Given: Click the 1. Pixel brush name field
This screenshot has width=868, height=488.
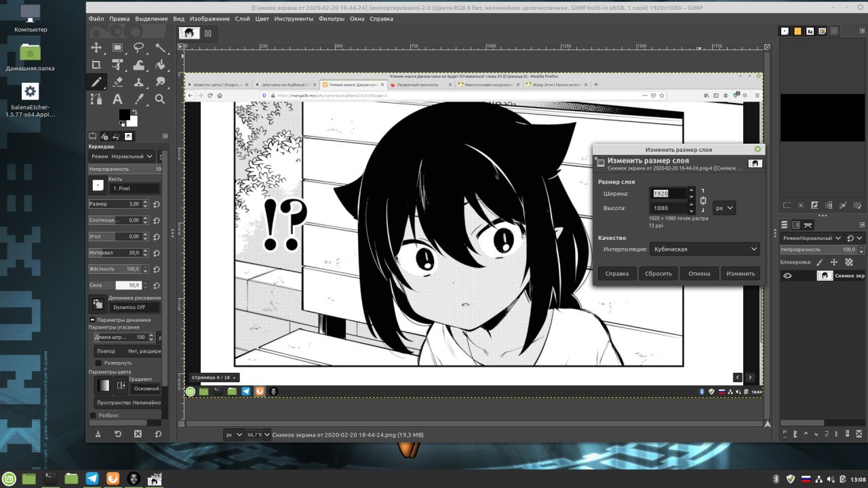Looking at the screenshot, I should (x=135, y=188).
